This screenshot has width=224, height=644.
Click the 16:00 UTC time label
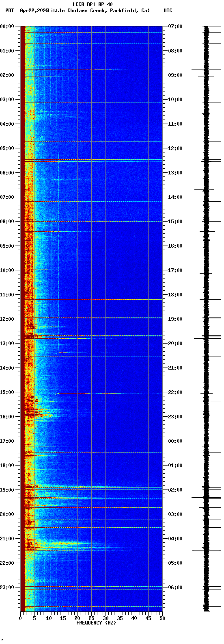(x=175, y=246)
